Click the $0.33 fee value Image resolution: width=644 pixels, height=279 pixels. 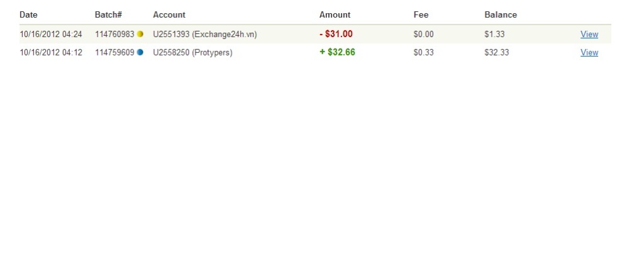point(423,52)
